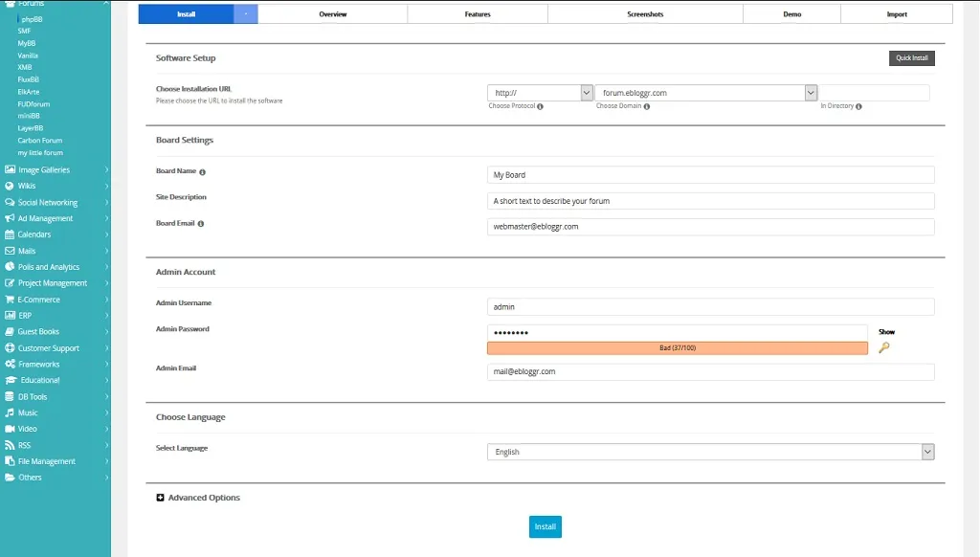Switch to the Import tab
The height and width of the screenshot is (557, 980).
click(897, 13)
